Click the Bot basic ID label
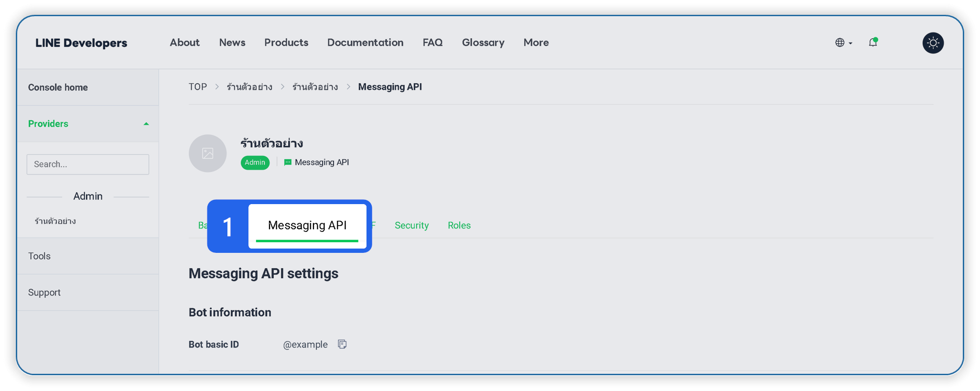 pos(214,345)
